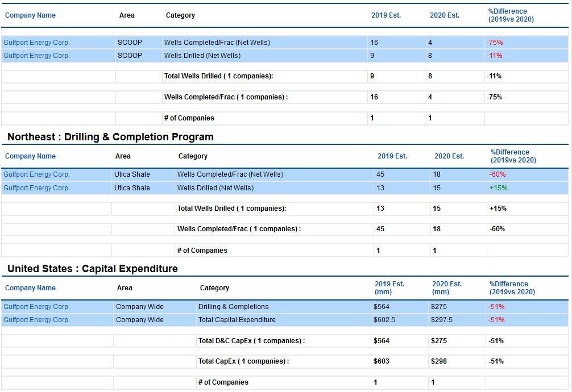Select red -60% value in Utica Shale row

point(498,174)
